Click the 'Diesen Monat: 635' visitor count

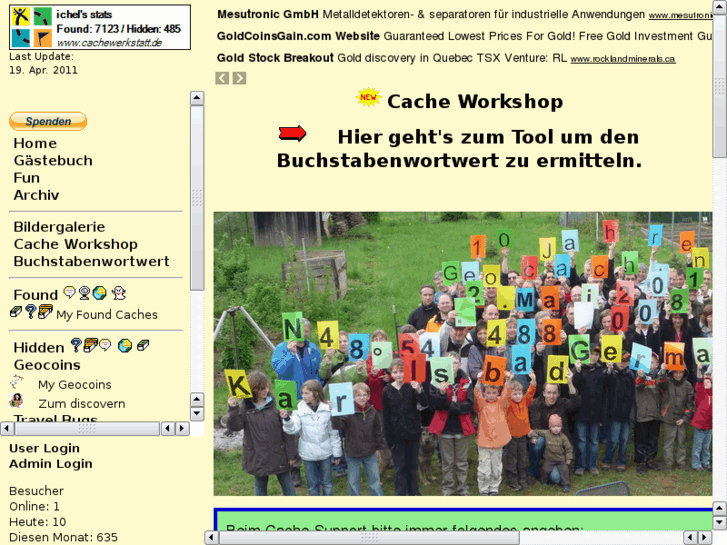[x=64, y=538]
